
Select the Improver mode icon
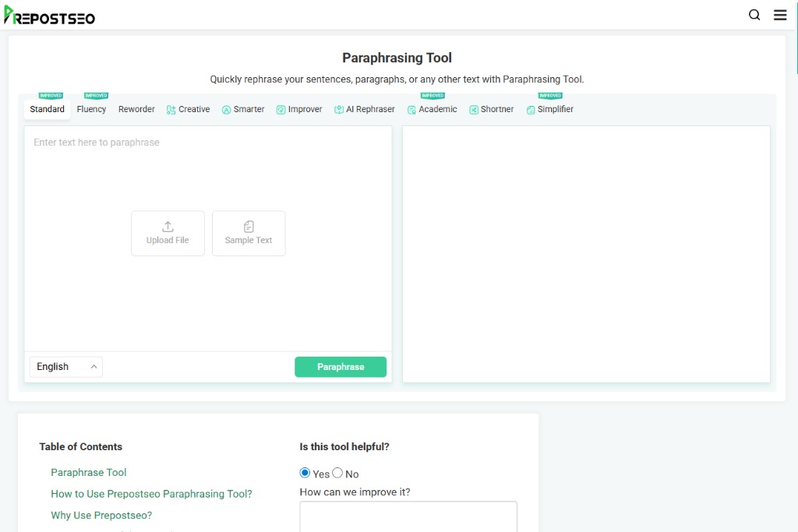click(x=279, y=109)
